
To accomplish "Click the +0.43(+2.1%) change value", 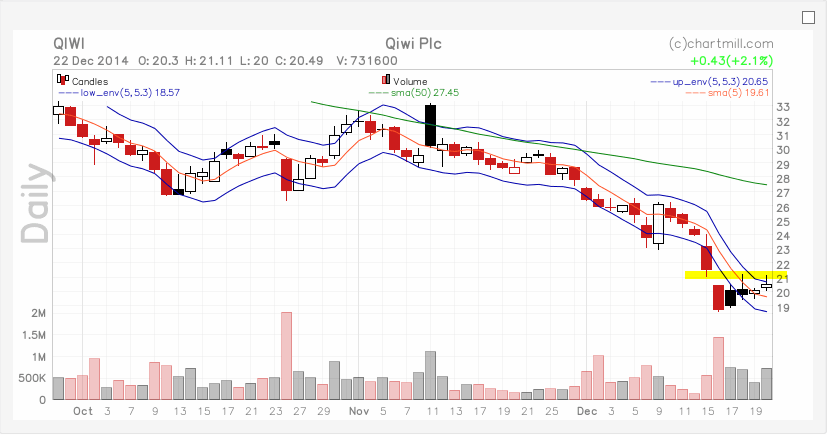I will click(x=732, y=61).
